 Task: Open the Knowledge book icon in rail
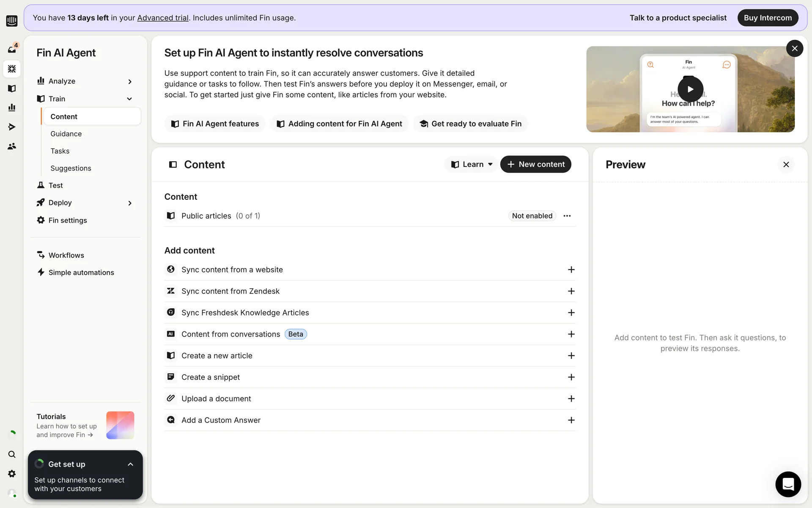[x=12, y=88]
